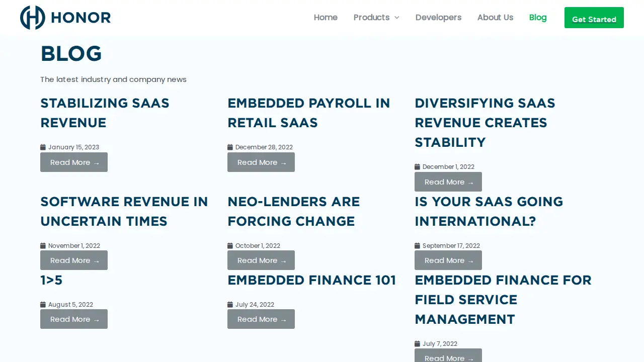Read more on Diversifying SaaS Revenue Creates Stability

[x=448, y=182]
